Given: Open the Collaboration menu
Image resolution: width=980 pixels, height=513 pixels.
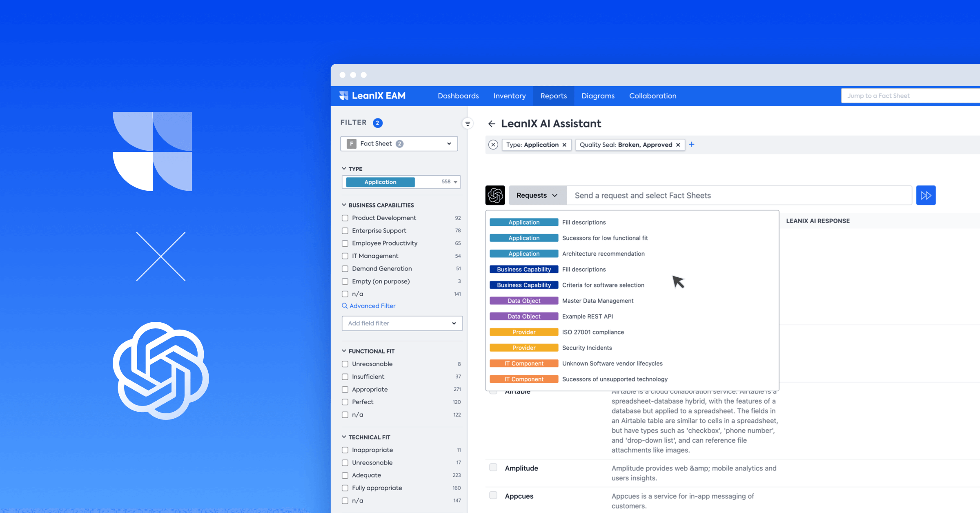Looking at the screenshot, I should [652, 96].
